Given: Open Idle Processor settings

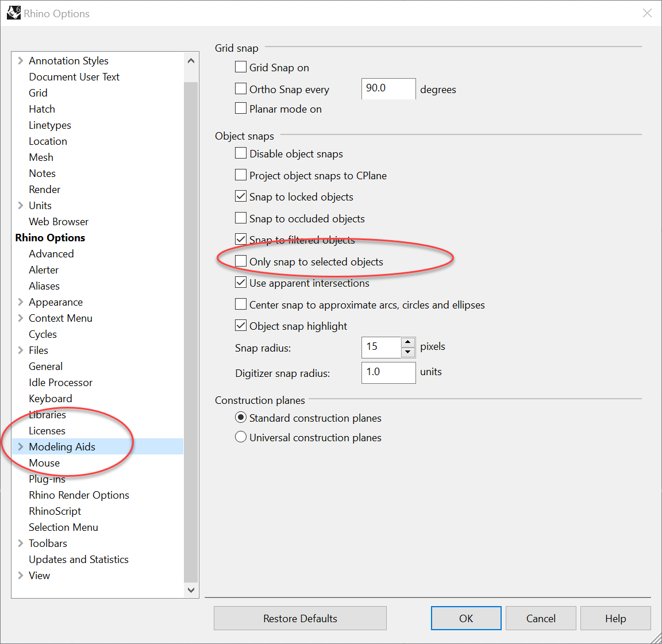Looking at the screenshot, I should [x=60, y=383].
